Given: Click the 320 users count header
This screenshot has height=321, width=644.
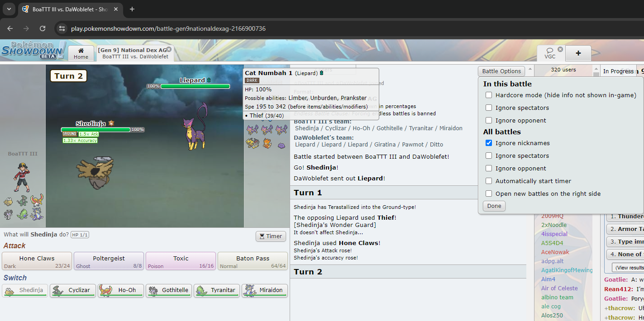Looking at the screenshot, I should (x=563, y=70).
